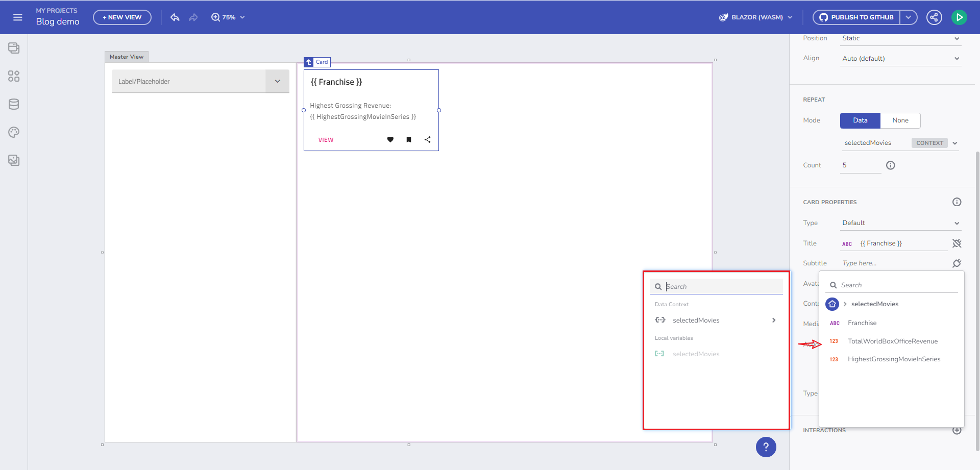980x470 pixels.
Task: Select Franchise from the binding list
Action: (x=862, y=323)
